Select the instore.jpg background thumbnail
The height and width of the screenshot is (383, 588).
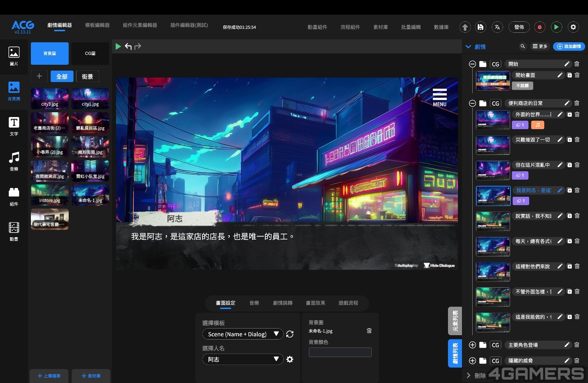pyautogui.click(x=50, y=195)
